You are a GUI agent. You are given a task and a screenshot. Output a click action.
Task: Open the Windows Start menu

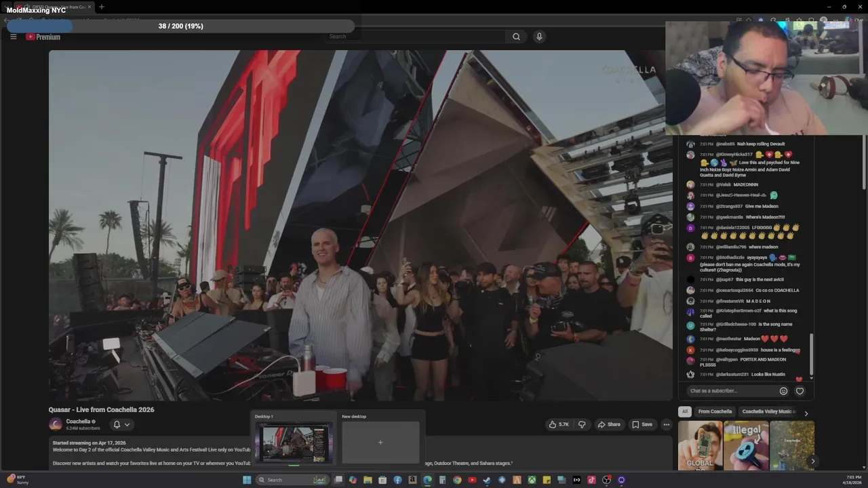[x=247, y=480]
